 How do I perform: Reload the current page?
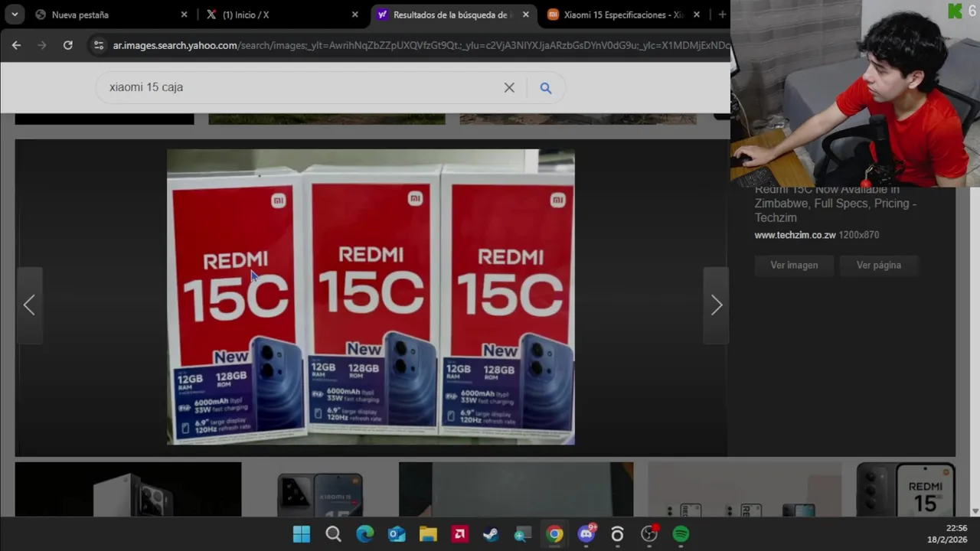click(67, 45)
